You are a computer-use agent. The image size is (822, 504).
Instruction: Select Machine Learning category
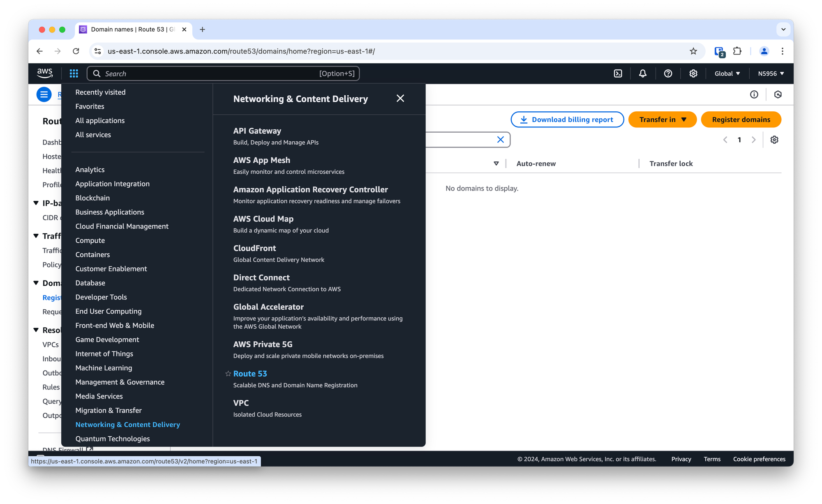click(104, 368)
